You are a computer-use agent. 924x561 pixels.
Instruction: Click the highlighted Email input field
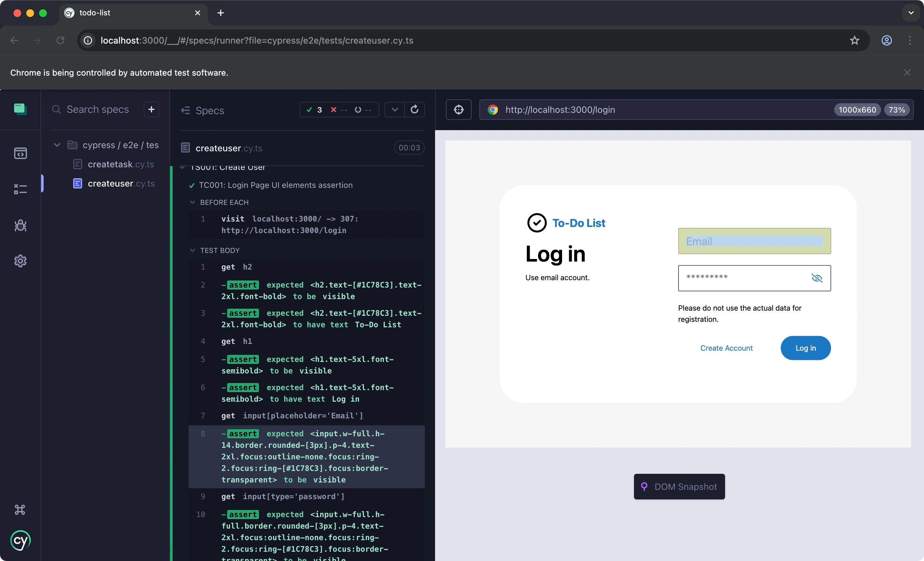[x=755, y=241]
